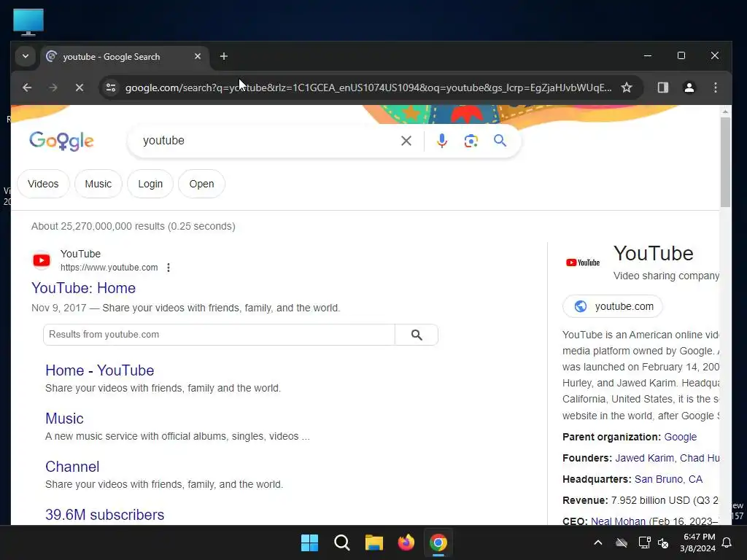
Task: Open the Neal Mohan CEO link
Action: [618, 521]
